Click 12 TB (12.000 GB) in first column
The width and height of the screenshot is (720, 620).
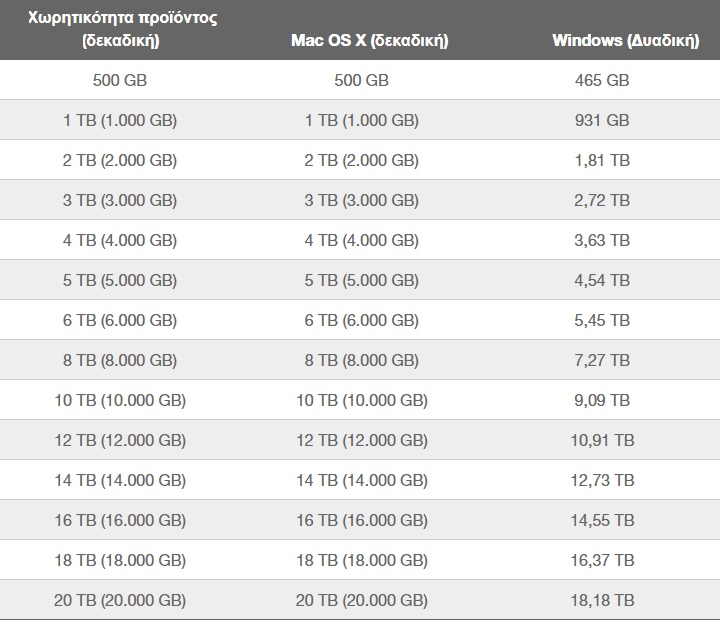coord(120,440)
